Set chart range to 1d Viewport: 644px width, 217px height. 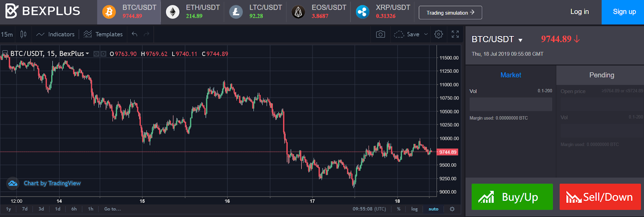click(58, 209)
